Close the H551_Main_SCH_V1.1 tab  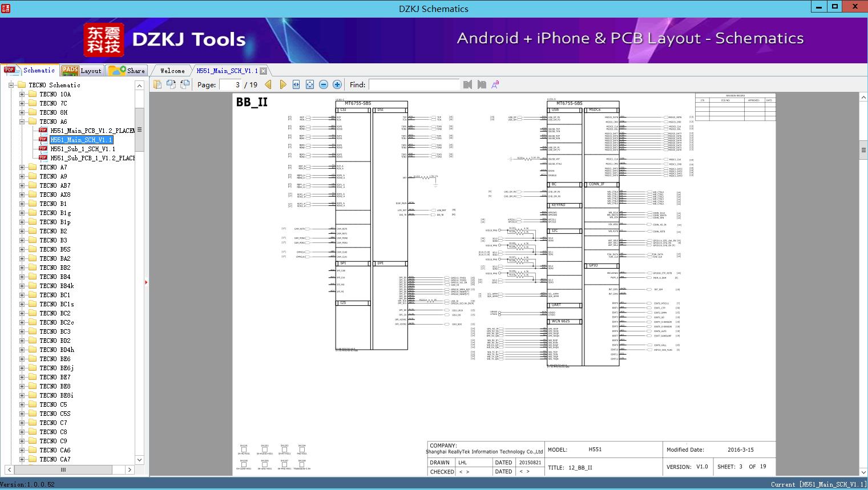coord(263,71)
